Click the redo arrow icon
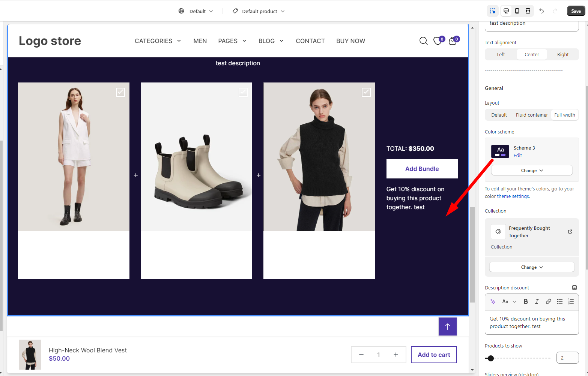Image resolution: width=588 pixels, height=376 pixels. click(x=555, y=11)
